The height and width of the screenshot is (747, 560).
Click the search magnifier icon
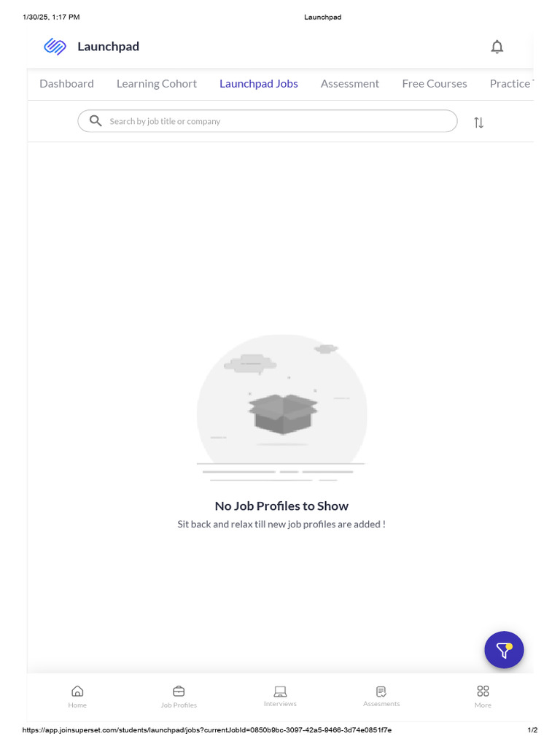click(96, 121)
